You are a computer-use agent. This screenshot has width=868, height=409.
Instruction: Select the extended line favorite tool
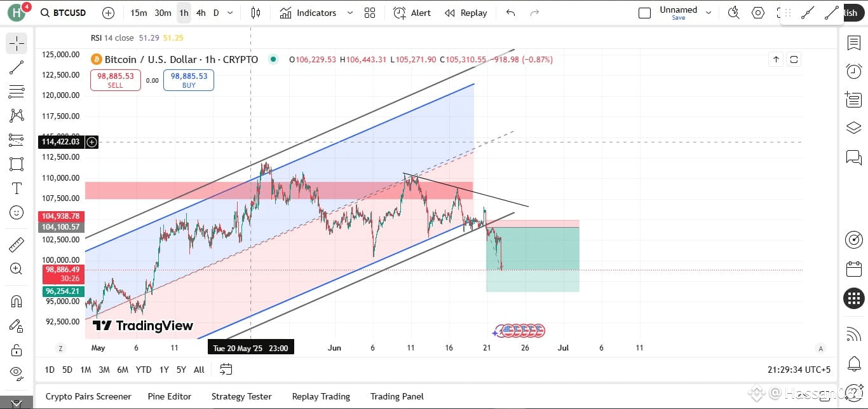click(808, 13)
